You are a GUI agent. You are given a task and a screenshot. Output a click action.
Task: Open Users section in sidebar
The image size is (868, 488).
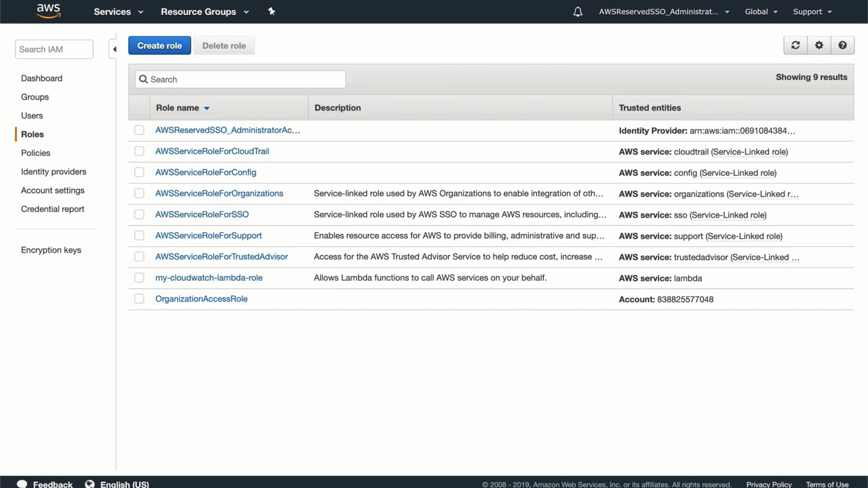tap(32, 116)
